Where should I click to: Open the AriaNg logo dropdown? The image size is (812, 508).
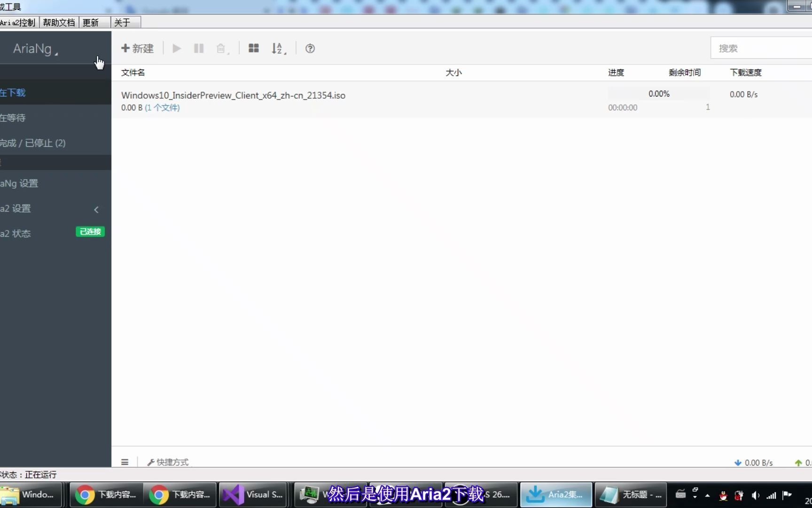(x=36, y=48)
